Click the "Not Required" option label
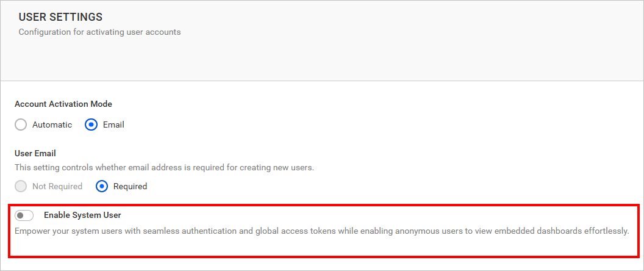Image resolution: width=644 pixels, height=271 pixels. (x=57, y=186)
